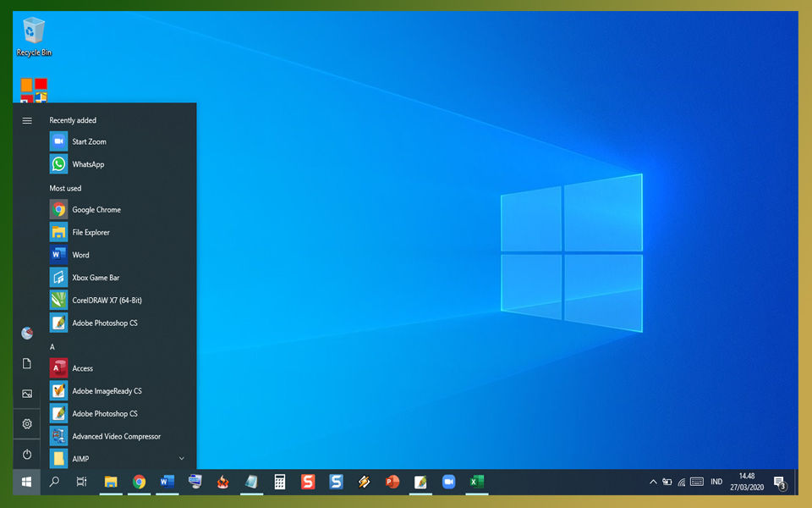Open Google Chrome from the taskbar
Screen dimensions: 812x508
coord(139,482)
